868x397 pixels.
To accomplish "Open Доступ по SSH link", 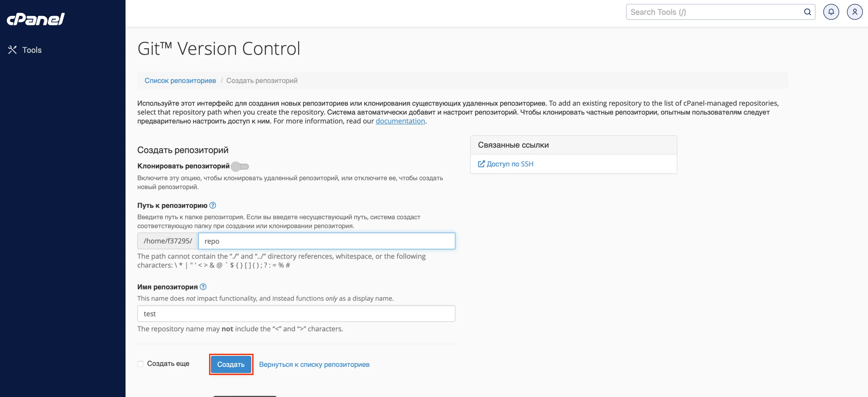I will click(x=510, y=164).
